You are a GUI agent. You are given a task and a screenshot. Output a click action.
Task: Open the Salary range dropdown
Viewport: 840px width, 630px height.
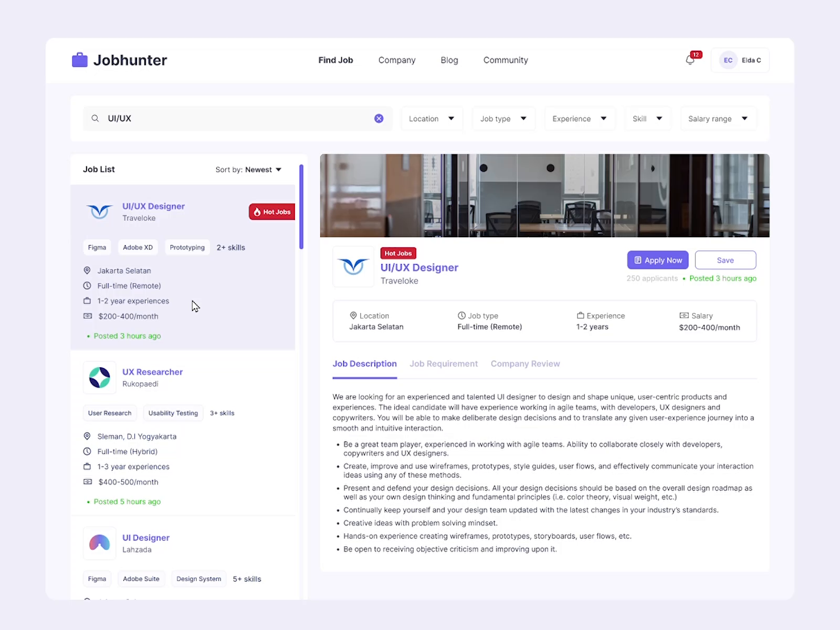(x=718, y=118)
